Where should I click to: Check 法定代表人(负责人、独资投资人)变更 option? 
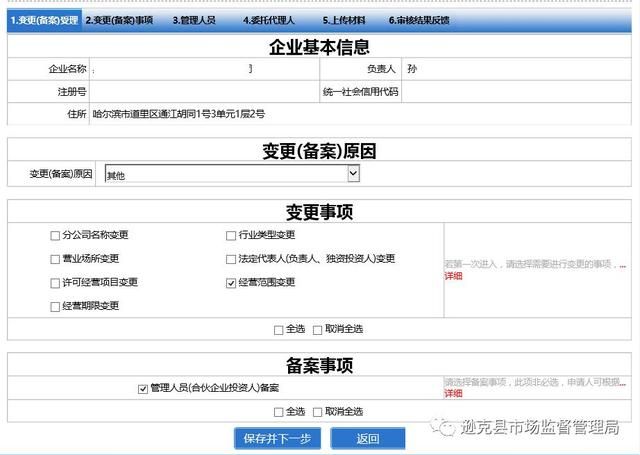coord(231,259)
